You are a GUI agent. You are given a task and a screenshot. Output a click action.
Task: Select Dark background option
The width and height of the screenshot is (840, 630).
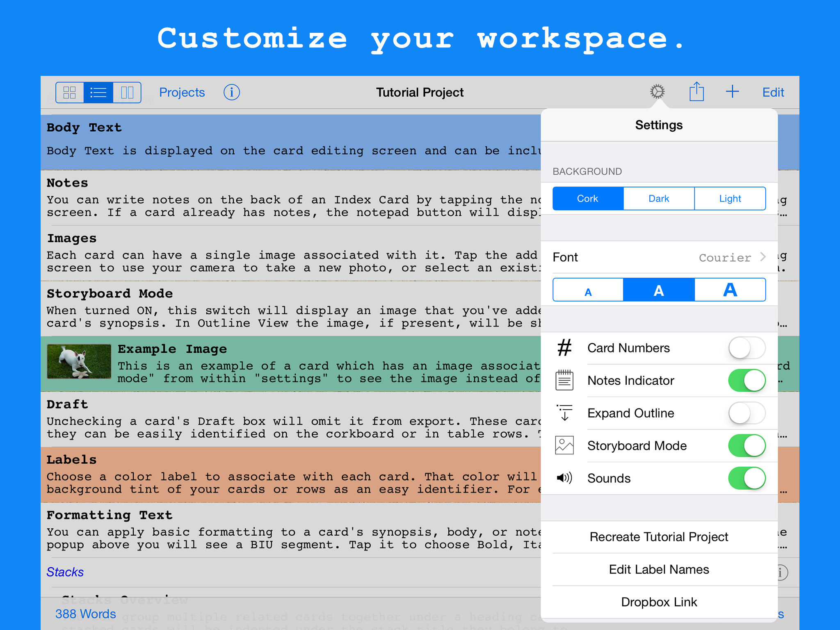pos(658,199)
